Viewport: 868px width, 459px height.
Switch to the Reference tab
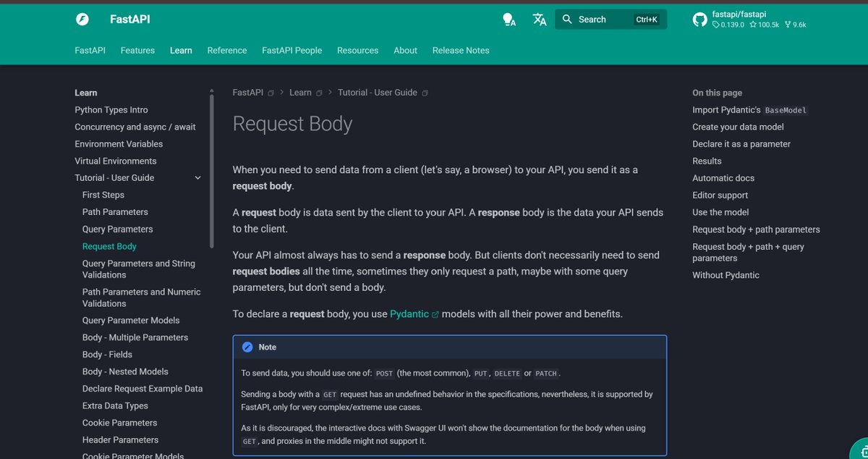[x=227, y=51]
